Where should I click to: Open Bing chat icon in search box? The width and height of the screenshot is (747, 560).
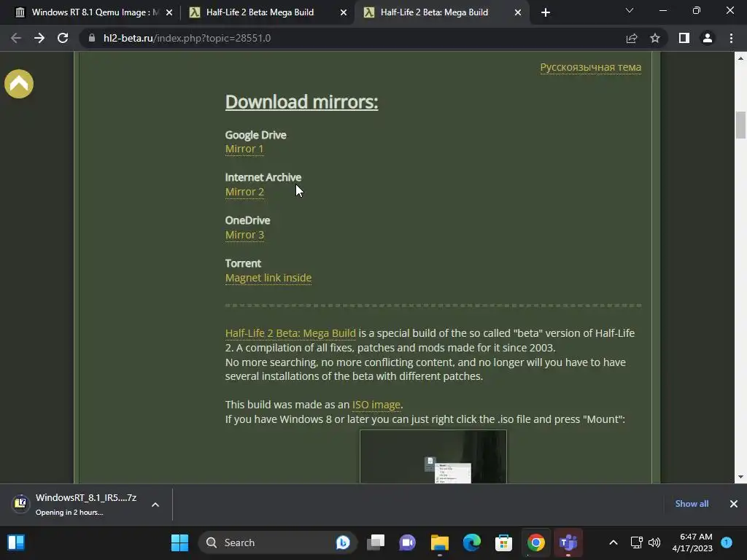[x=343, y=542]
